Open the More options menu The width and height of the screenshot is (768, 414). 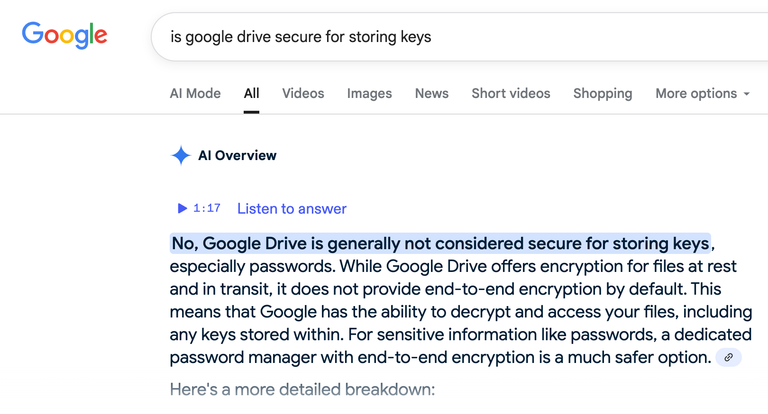pyautogui.click(x=702, y=93)
